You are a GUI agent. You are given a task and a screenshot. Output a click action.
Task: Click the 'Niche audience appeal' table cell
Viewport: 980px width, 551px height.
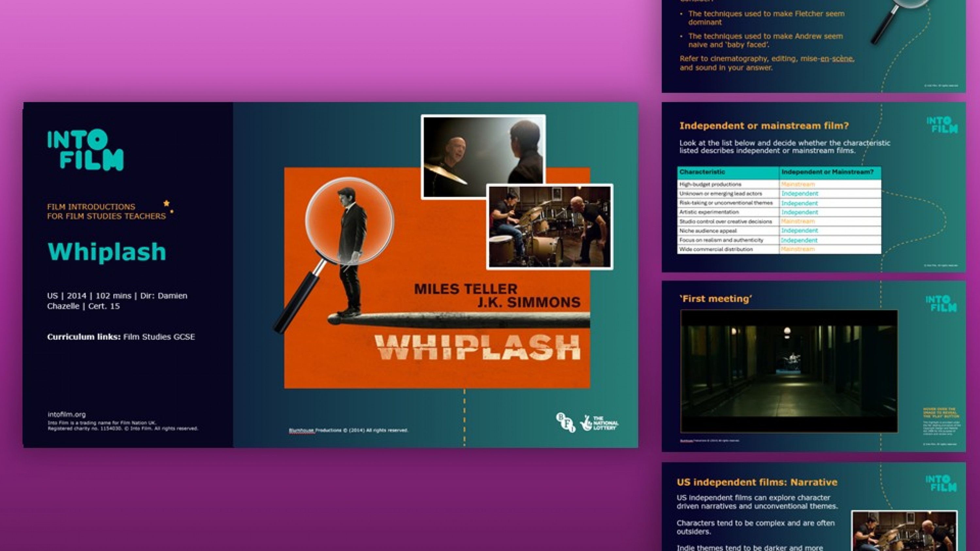tap(728, 231)
